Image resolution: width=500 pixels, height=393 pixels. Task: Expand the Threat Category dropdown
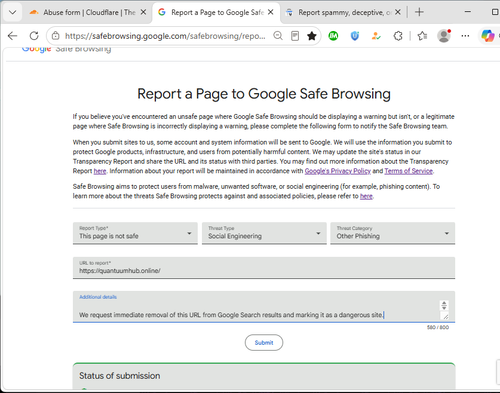393,233
